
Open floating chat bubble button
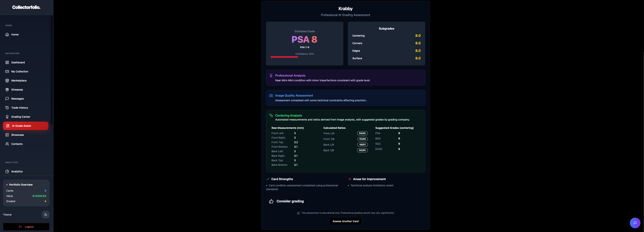[635, 223]
